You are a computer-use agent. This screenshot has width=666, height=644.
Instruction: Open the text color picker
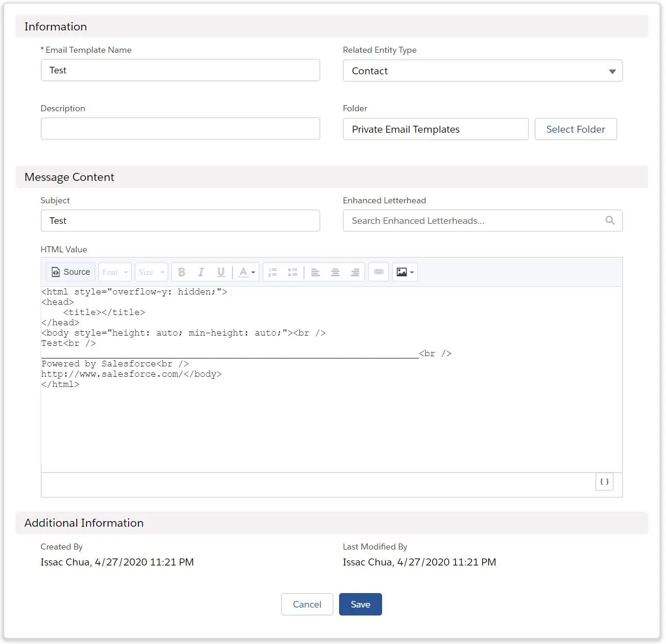coord(246,272)
